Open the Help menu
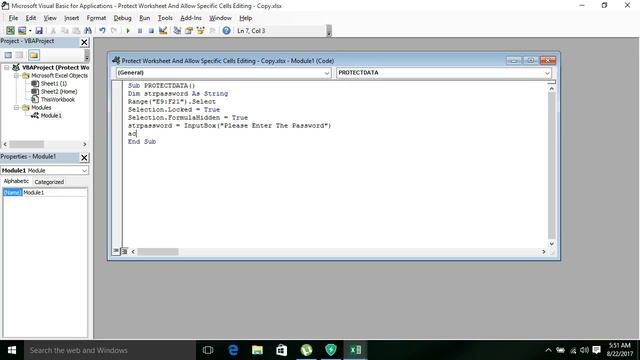The width and height of the screenshot is (640, 360). pos(245,18)
